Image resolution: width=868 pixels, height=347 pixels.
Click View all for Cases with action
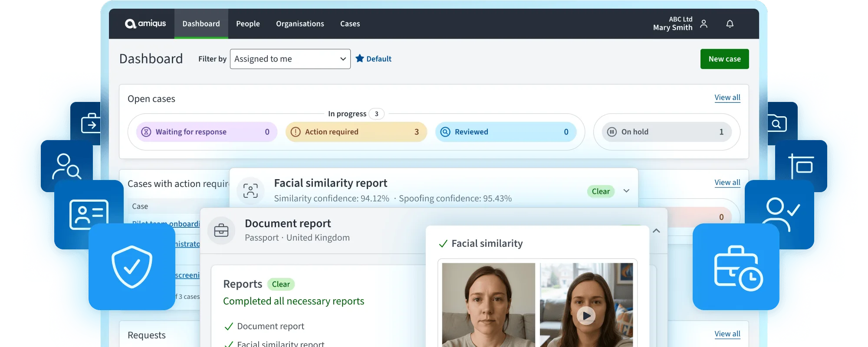point(727,183)
